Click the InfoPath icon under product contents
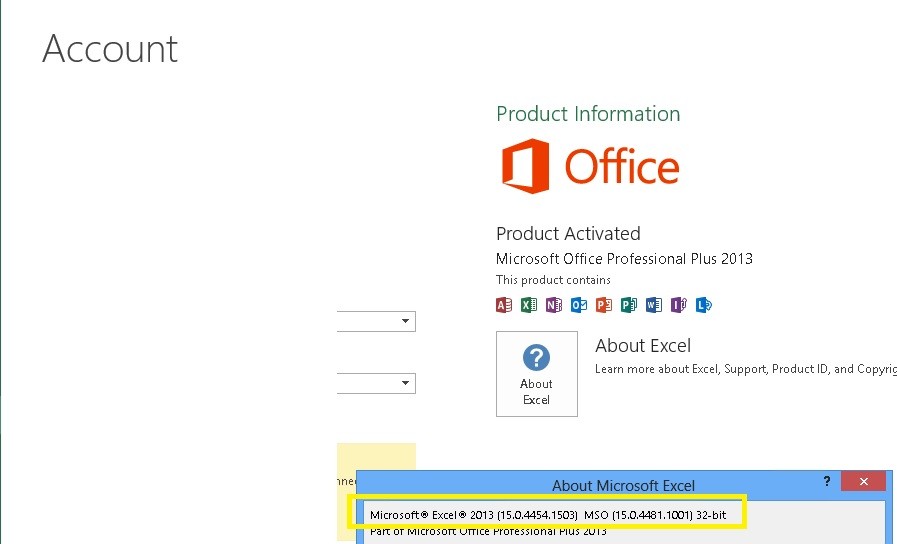Screen dimensions: 897x544 coord(679,305)
